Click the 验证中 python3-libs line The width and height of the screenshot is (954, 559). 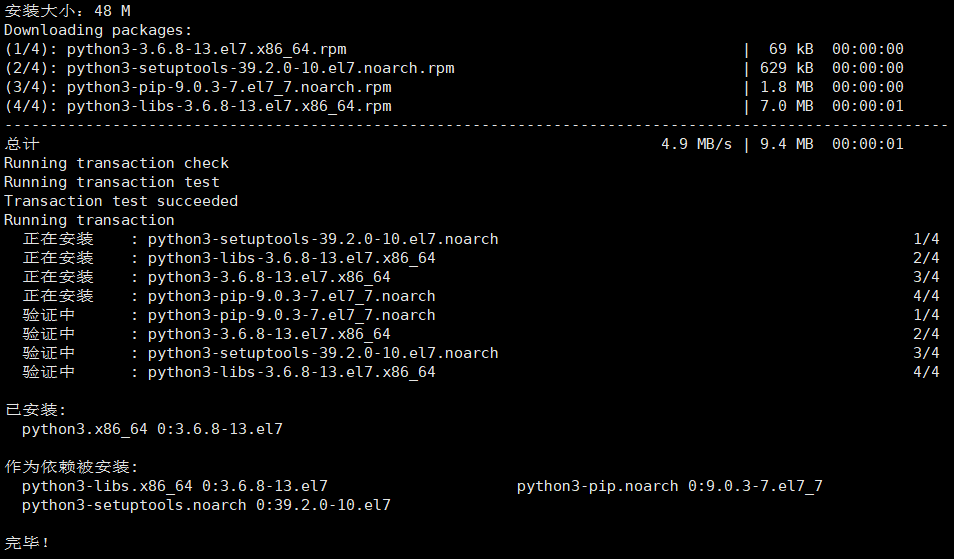291,372
